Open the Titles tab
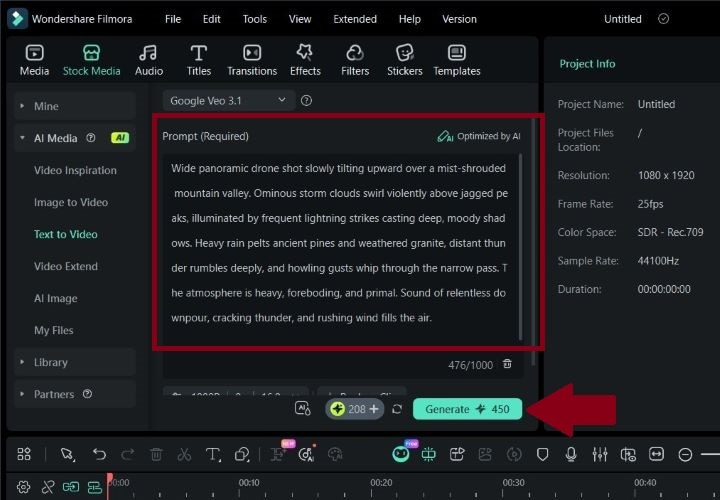Viewport: 720px width, 500px height. click(198, 60)
